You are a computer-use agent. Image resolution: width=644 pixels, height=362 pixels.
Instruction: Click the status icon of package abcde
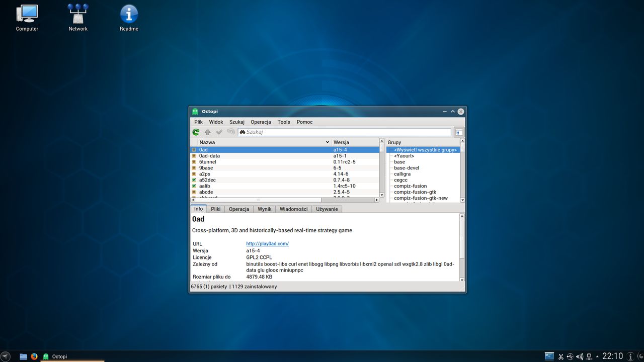(x=194, y=192)
